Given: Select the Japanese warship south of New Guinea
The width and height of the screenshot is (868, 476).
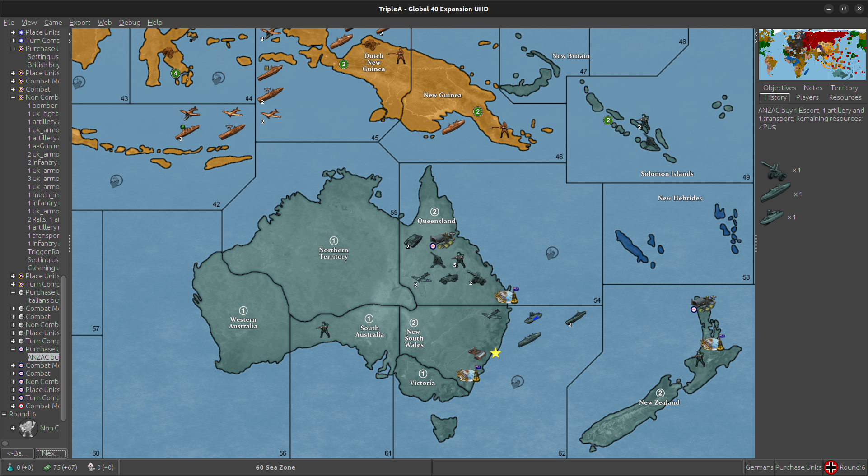Looking at the screenshot, I should (453, 127).
